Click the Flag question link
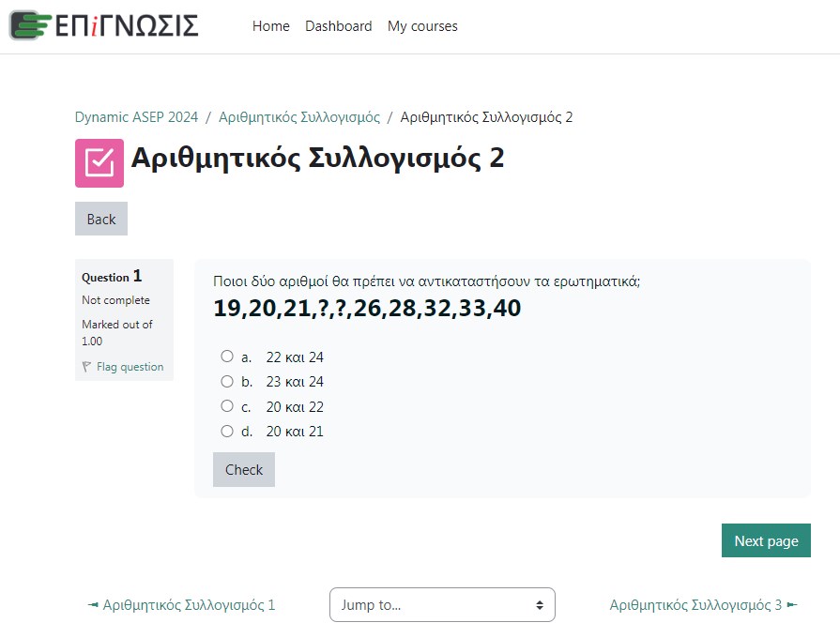840x638 pixels. (x=130, y=367)
